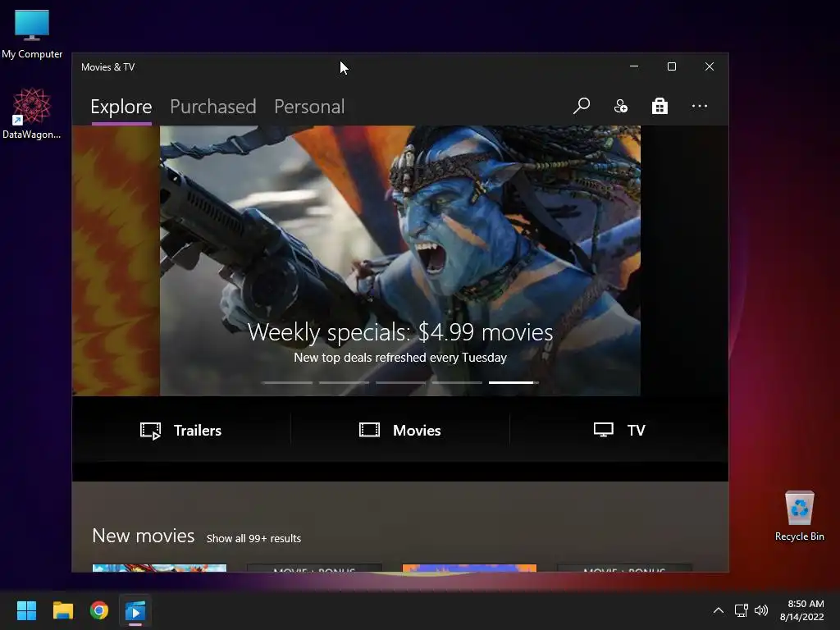840x630 pixels.
Task: Select the second carousel page indicator
Action: [x=344, y=382]
